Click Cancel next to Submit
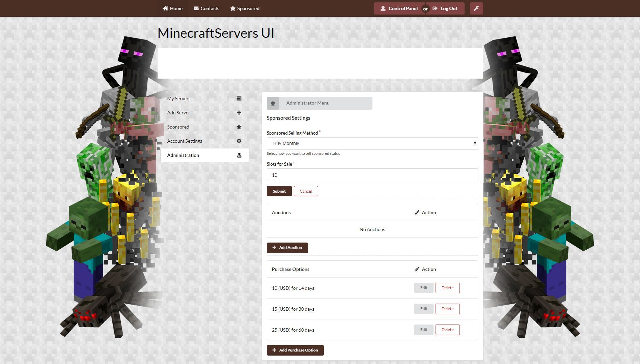640x364 pixels. 306,191
